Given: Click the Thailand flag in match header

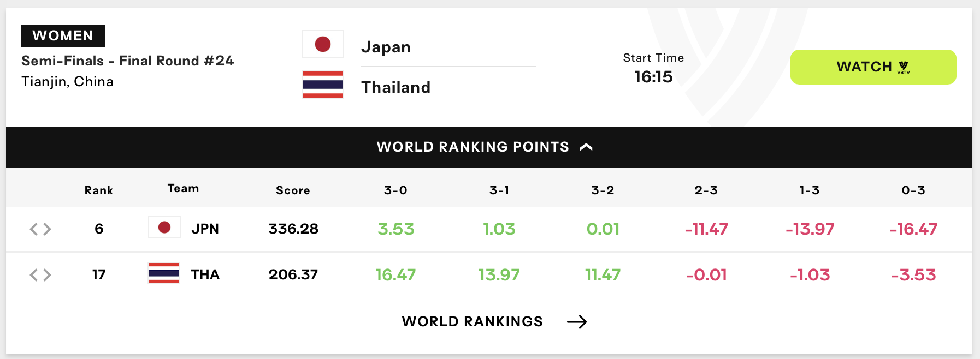Looking at the screenshot, I should 323,85.
